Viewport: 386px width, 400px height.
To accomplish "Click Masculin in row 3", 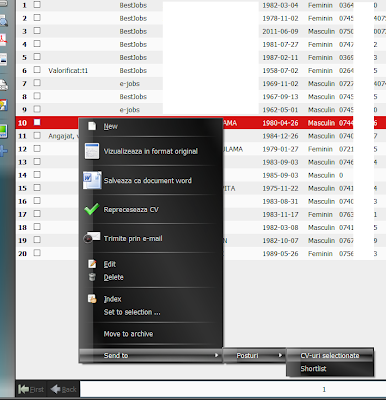I will coord(321,31).
